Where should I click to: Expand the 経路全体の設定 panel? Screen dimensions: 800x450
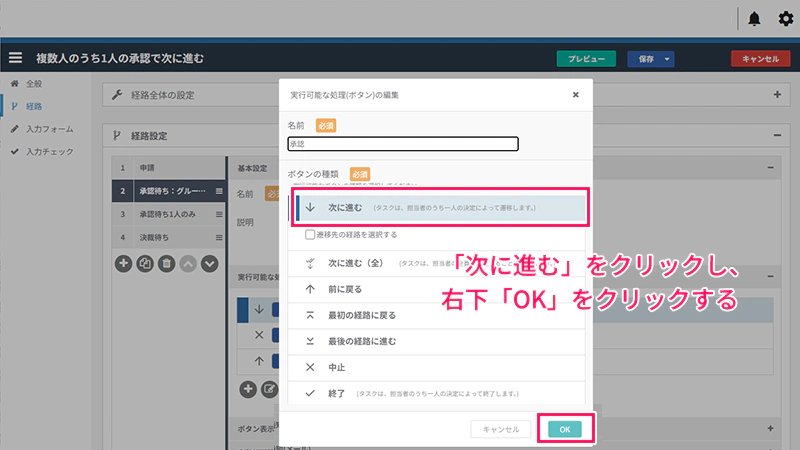coord(777,95)
